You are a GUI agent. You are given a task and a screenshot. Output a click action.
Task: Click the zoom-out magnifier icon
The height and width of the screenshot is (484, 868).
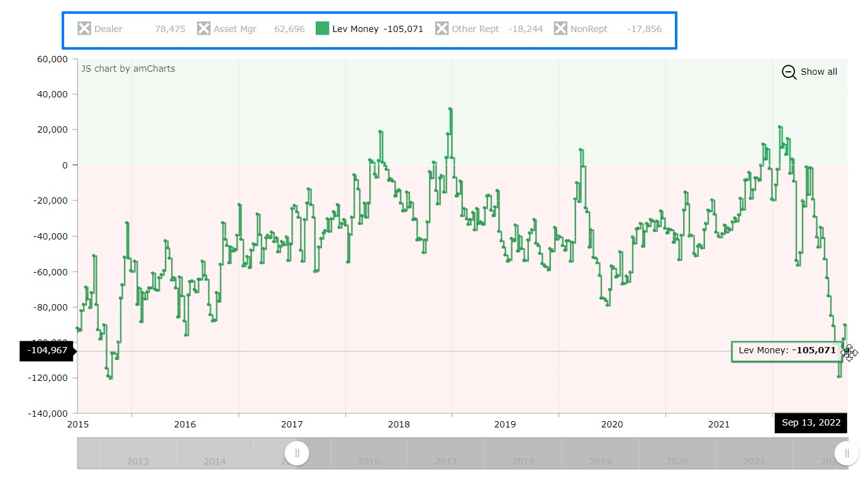[789, 72]
